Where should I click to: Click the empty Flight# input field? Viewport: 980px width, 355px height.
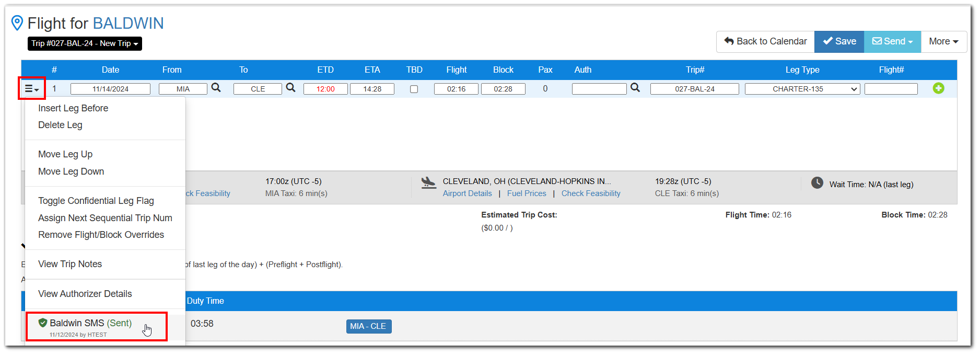pos(891,89)
